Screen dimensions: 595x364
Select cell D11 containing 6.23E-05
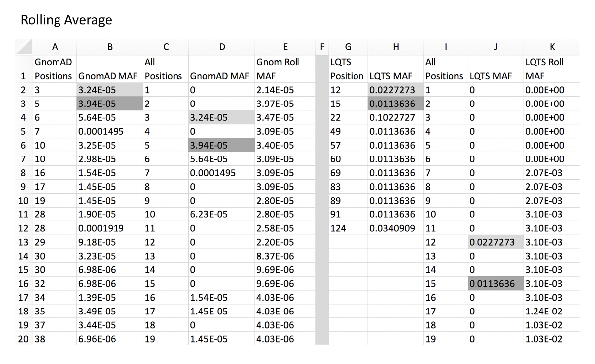pyautogui.click(x=222, y=214)
